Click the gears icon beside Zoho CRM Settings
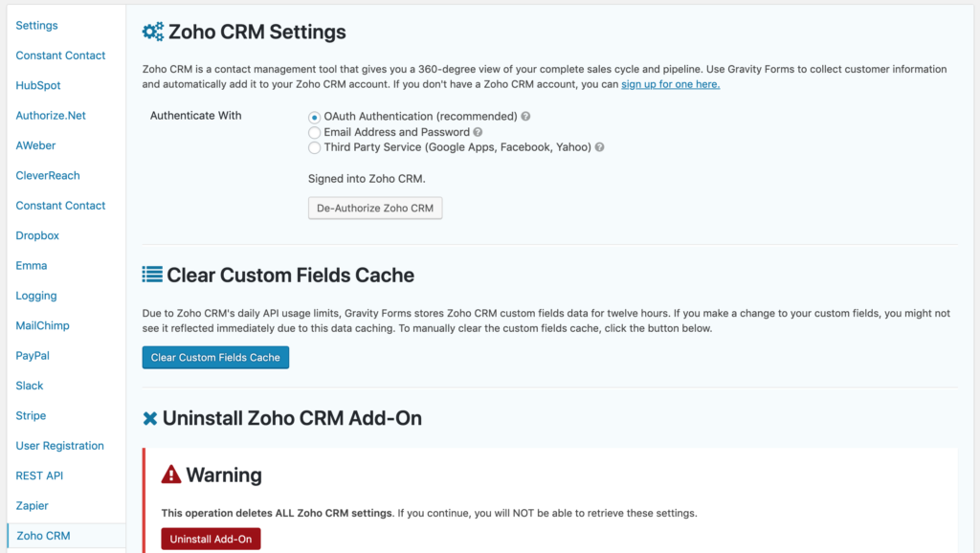Viewport: 980px width, 553px height. pos(151,31)
